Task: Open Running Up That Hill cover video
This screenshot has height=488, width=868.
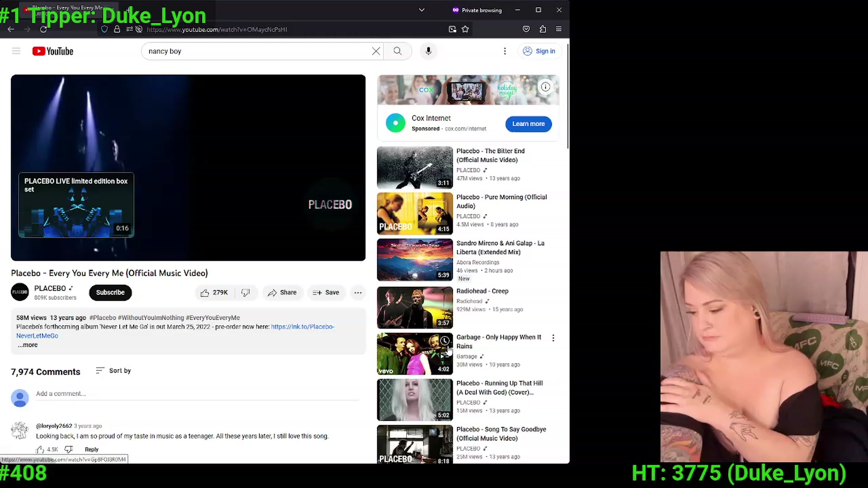Action: (500, 388)
